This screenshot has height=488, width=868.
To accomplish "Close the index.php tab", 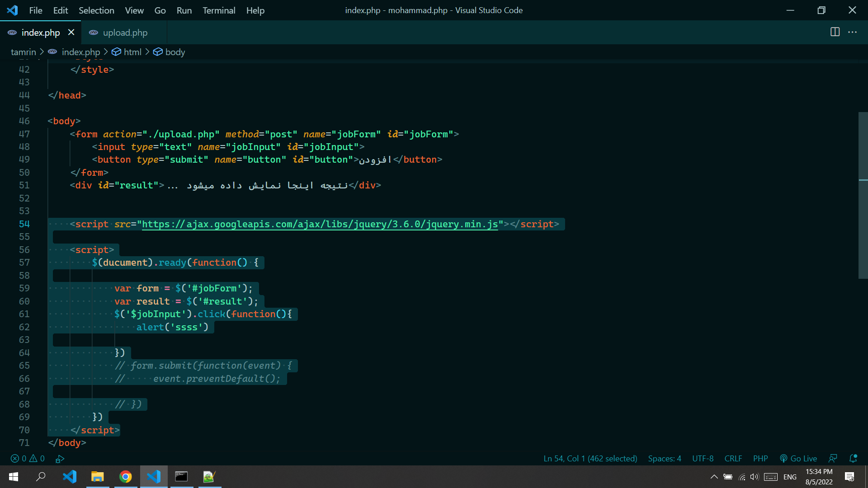I will [71, 33].
